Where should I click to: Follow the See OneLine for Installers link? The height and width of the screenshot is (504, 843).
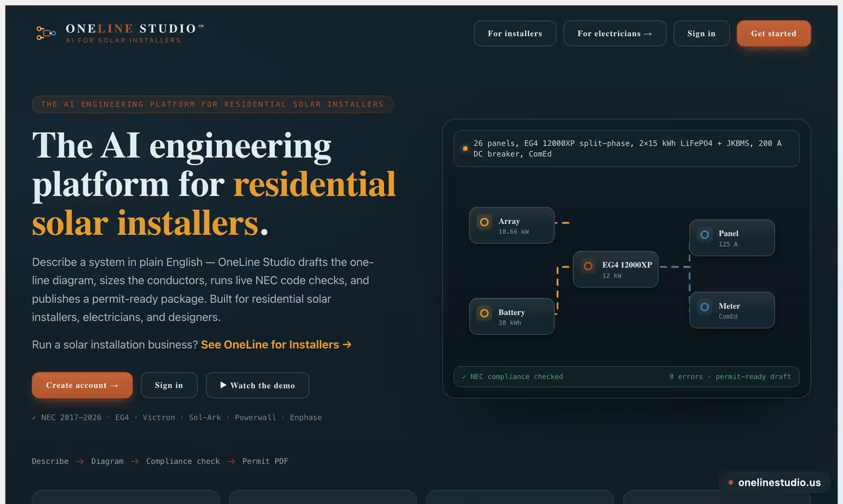click(276, 345)
